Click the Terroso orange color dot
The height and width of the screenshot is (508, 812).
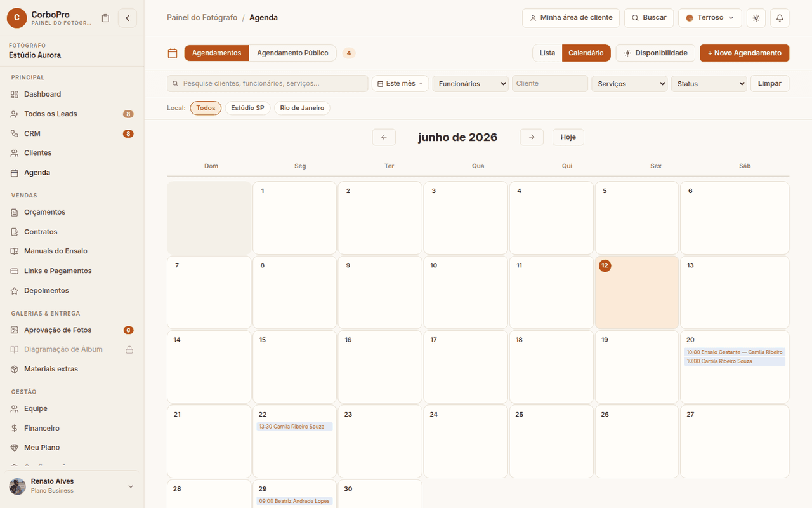pyautogui.click(x=690, y=18)
